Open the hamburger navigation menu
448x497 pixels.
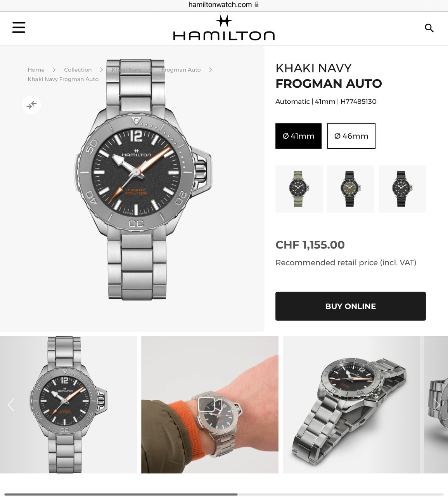coord(19,28)
